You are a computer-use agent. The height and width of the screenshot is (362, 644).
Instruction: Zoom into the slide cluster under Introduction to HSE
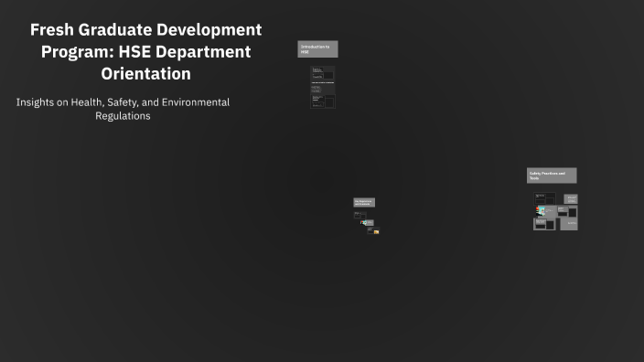(x=323, y=87)
